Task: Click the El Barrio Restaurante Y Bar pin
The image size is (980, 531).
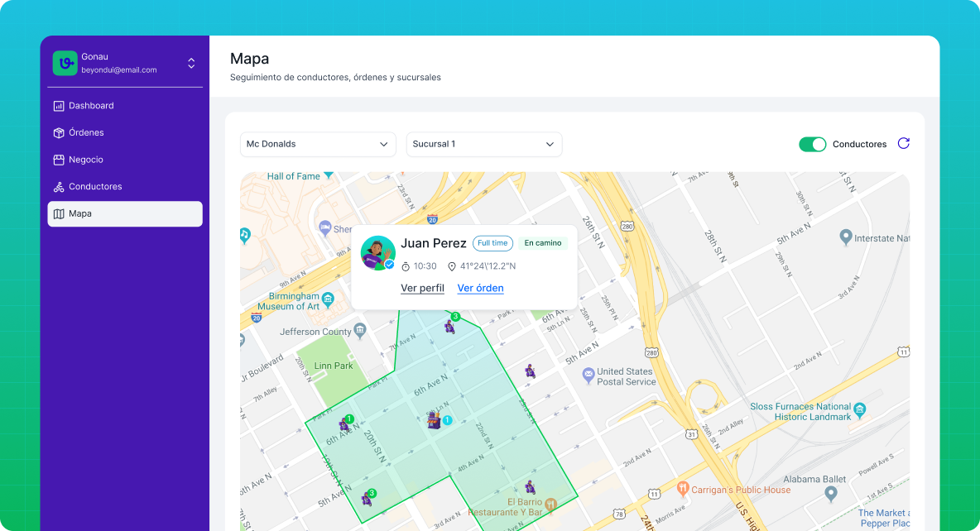Action: pos(550,505)
